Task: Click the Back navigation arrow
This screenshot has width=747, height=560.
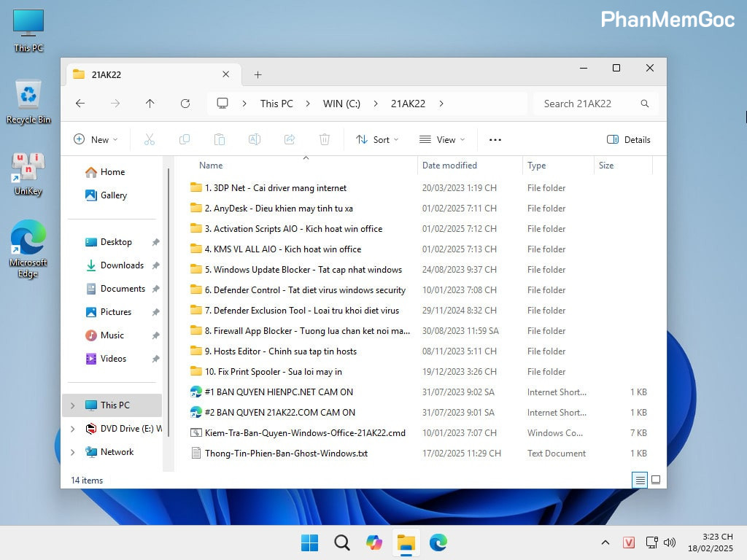Action: point(80,104)
